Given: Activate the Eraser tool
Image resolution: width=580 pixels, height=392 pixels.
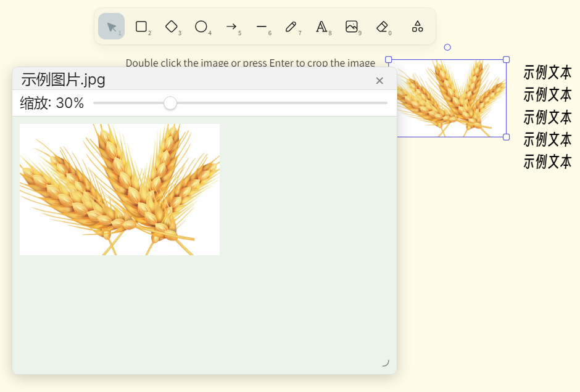Looking at the screenshot, I should pos(382,27).
